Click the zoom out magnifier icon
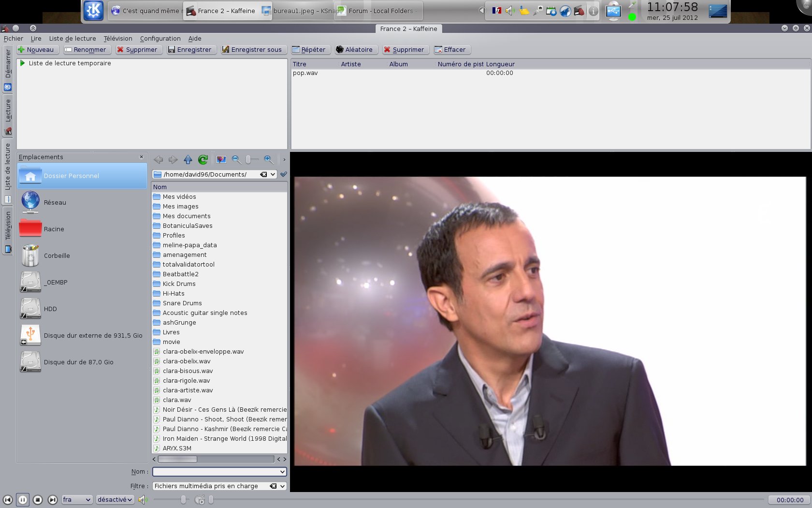The width and height of the screenshot is (812, 508). click(236, 160)
